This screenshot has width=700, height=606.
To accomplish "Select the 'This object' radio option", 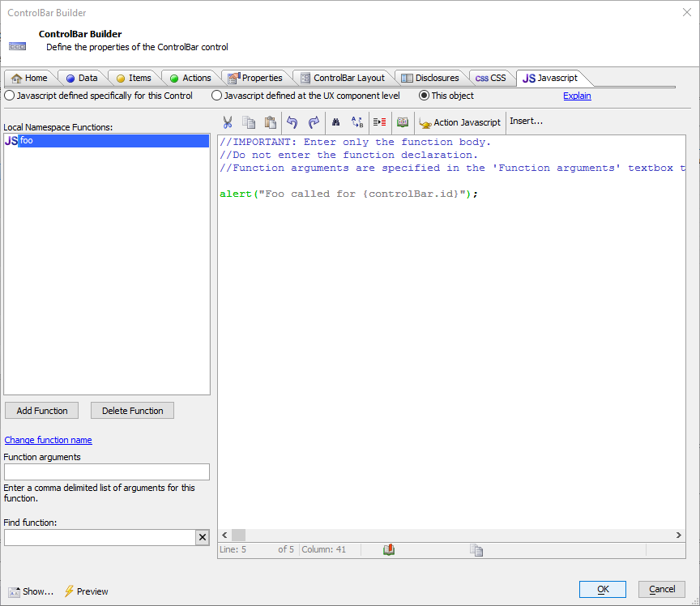I will [424, 96].
